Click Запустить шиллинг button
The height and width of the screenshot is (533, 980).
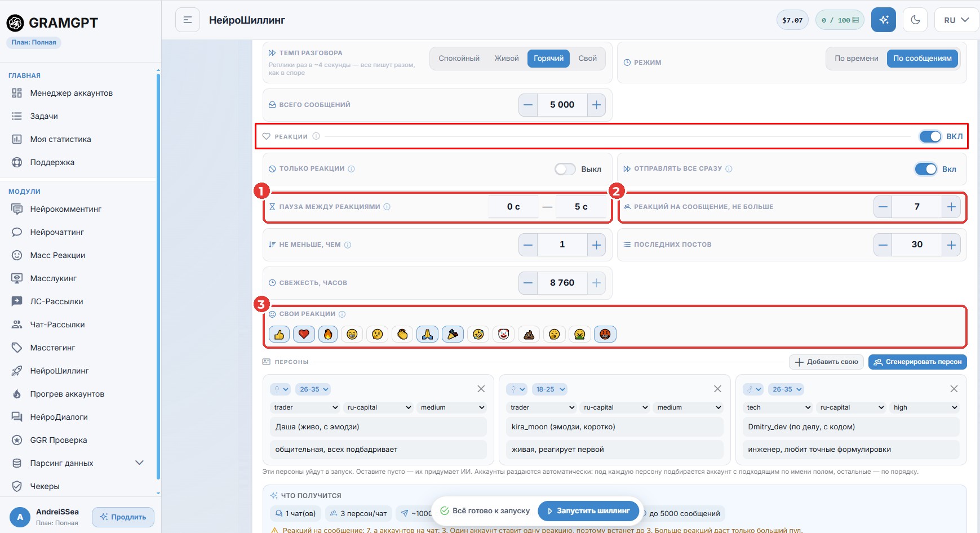588,511
